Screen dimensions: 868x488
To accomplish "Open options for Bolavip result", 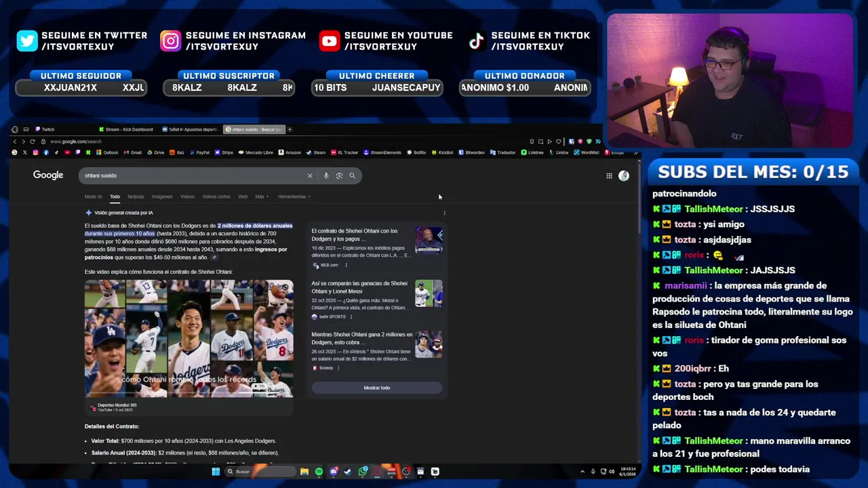I will tap(338, 368).
